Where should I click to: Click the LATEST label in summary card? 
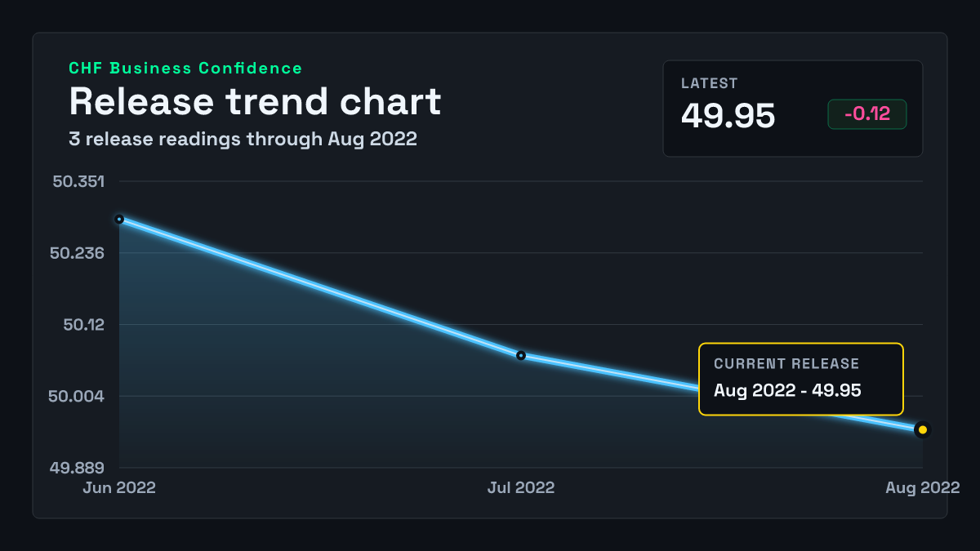pos(710,83)
